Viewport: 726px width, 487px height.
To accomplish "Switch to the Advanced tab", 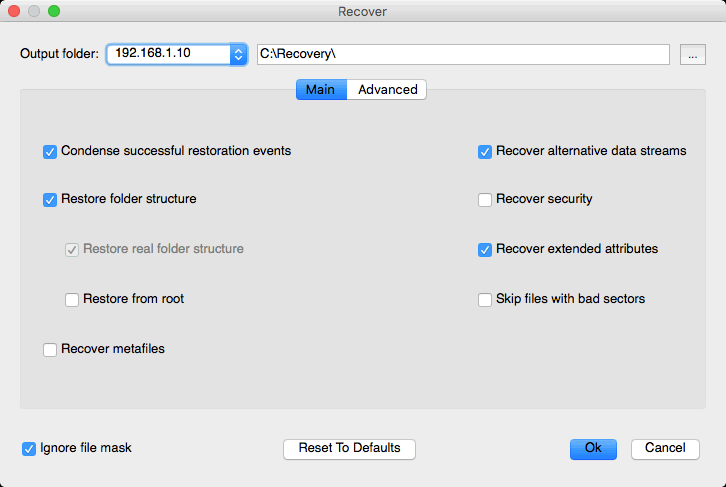I will pos(387,89).
